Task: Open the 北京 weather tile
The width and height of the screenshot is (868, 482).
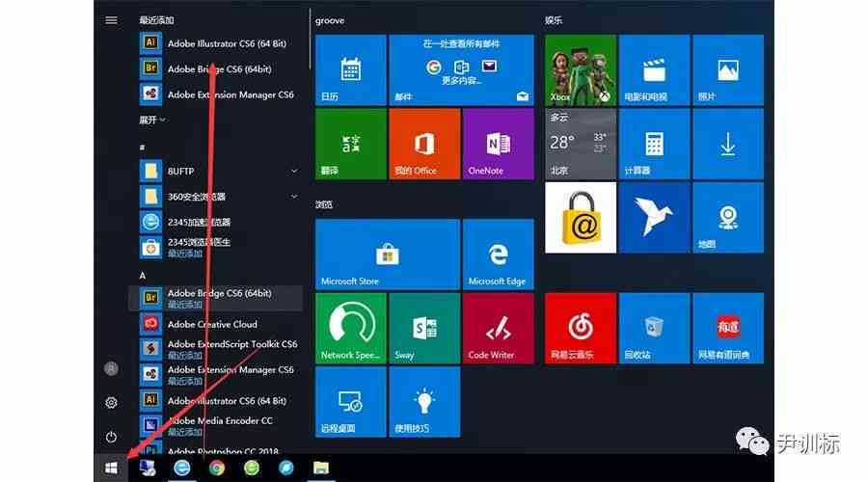Action: [x=581, y=144]
